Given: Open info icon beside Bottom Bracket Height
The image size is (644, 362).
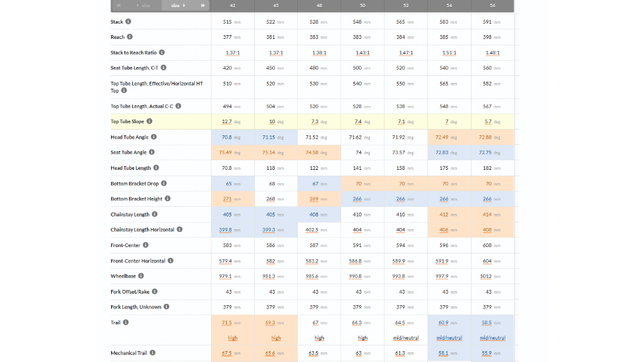Looking at the screenshot, I should coord(167,199).
